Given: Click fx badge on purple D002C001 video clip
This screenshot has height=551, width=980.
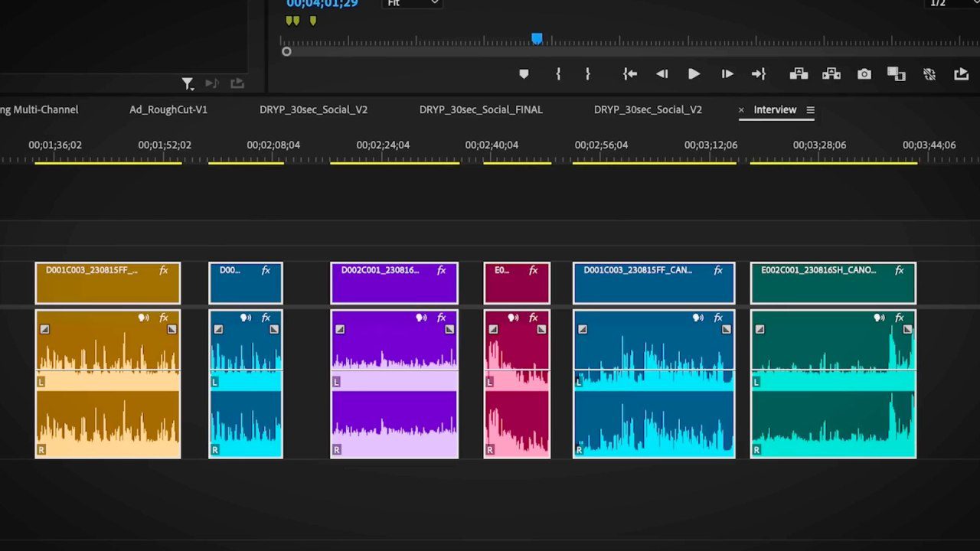Looking at the screenshot, I should pos(442,270).
